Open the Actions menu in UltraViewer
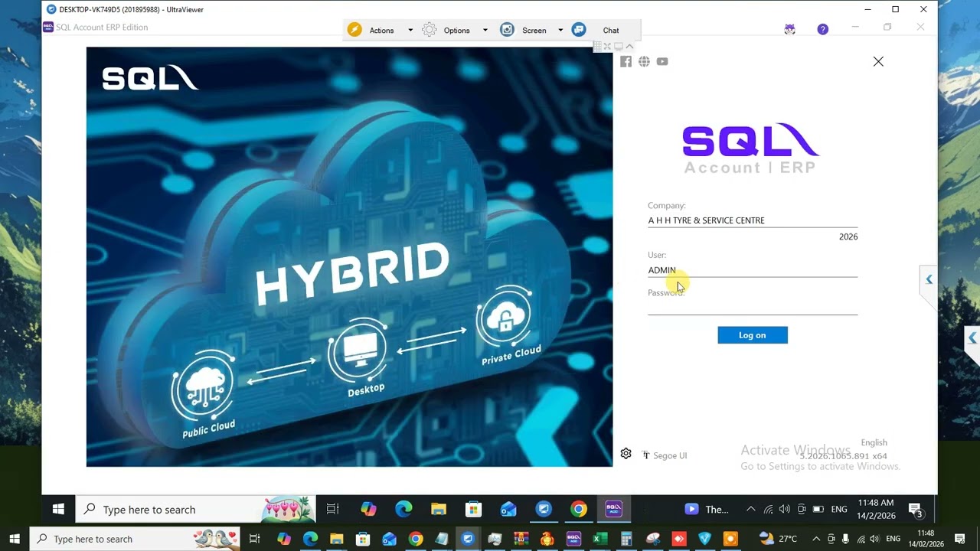 pyautogui.click(x=381, y=31)
